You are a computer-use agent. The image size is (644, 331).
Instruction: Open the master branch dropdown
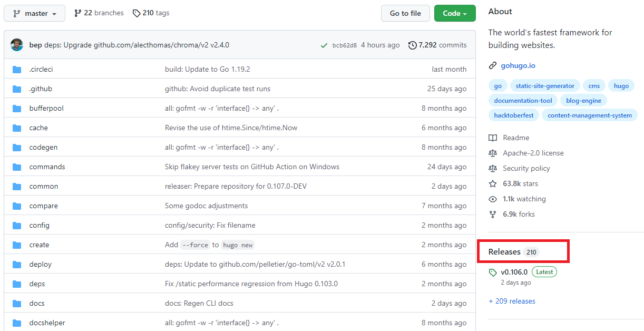tap(34, 13)
